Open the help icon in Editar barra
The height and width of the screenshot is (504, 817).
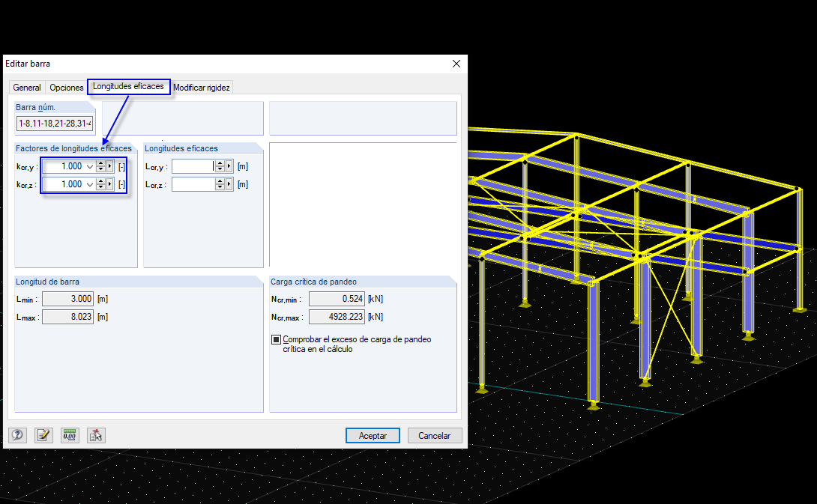pos(17,435)
